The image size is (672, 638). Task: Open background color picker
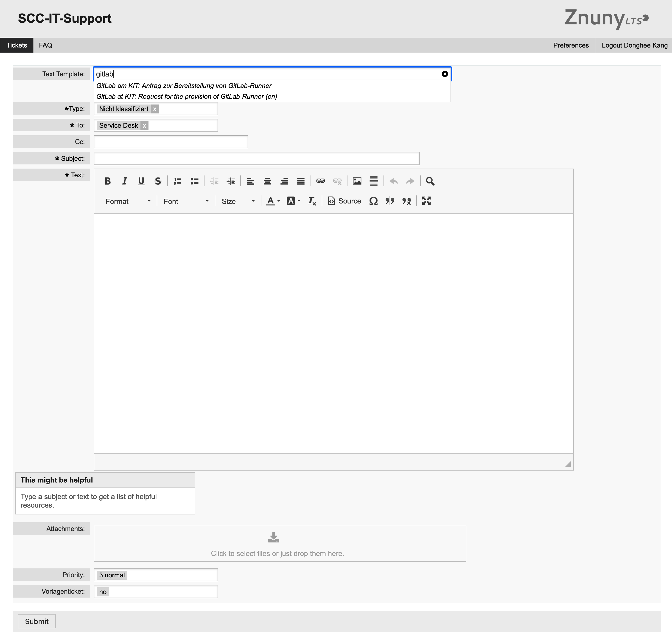(x=294, y=201)
